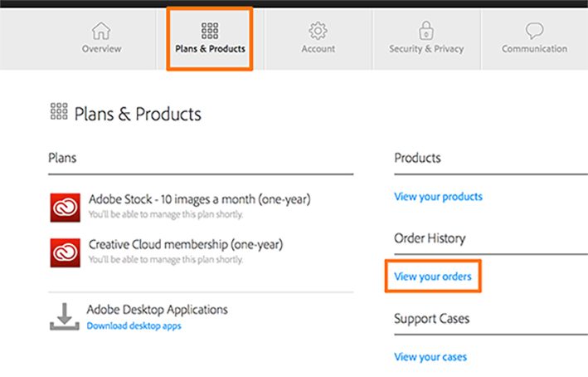Open the Communication tab
The height and width of the screenshot is (377, 588).
click(x=534, y=49)
